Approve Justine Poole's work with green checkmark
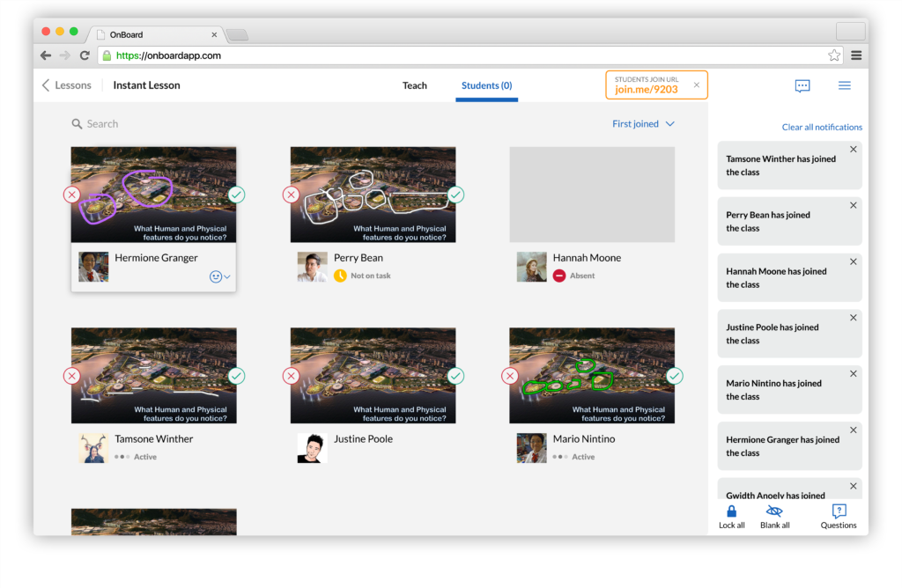This screenshot has height=588, width=902. tap(455, 376)
